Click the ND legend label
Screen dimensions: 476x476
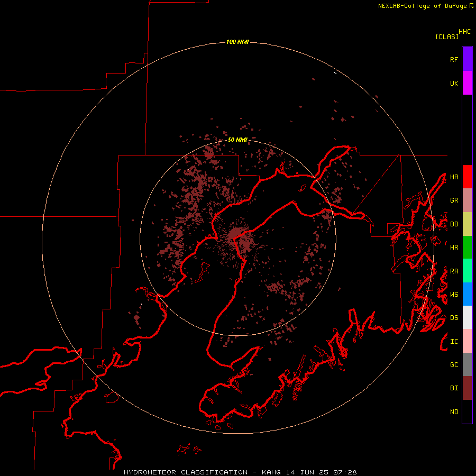tap(454, 412)
